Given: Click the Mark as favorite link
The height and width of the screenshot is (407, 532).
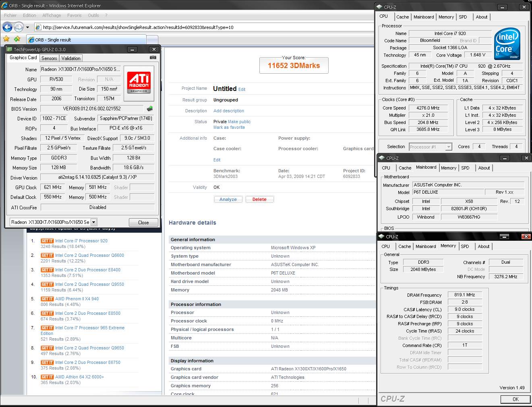Looking at the screenshot, I should pyautogui.click(x=229, y=127).
